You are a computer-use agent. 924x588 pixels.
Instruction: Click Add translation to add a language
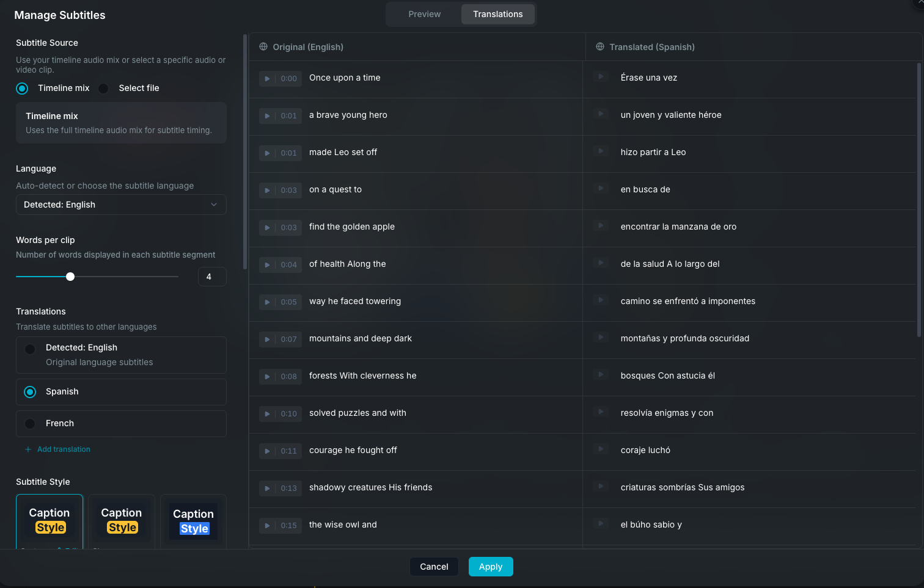(x=57, y=449)
